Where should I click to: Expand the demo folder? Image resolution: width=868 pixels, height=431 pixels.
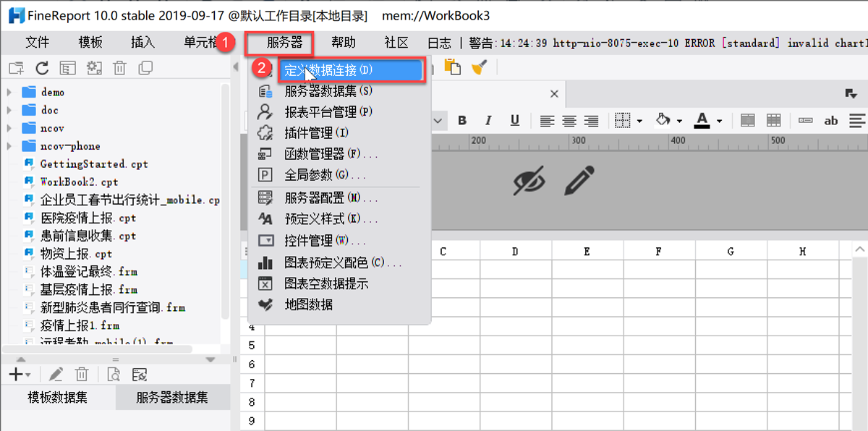(9, 92)
